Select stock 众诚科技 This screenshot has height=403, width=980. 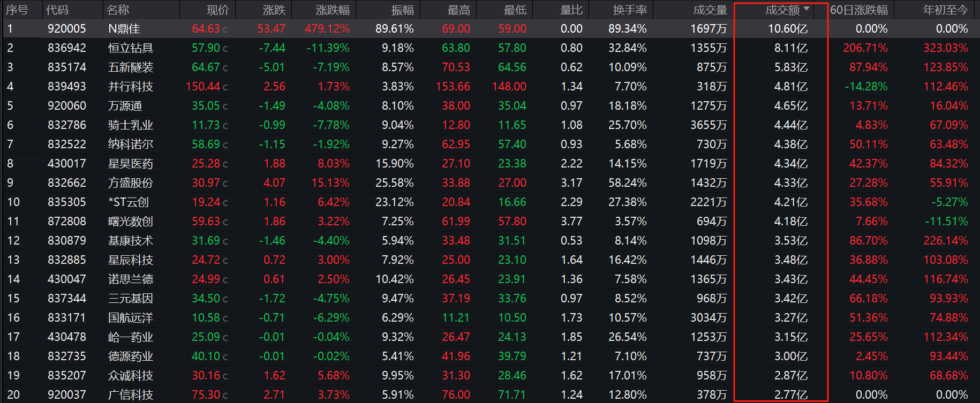(131, 376)
